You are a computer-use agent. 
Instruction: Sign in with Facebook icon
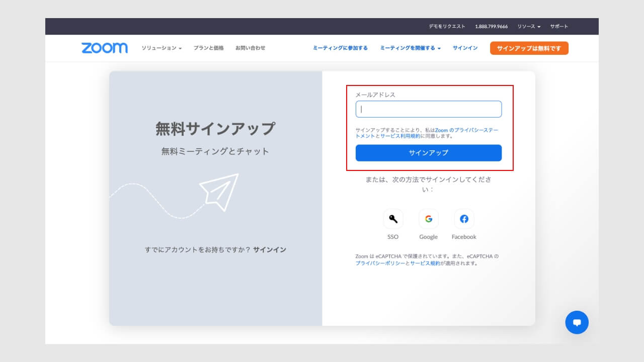(464, 219)
